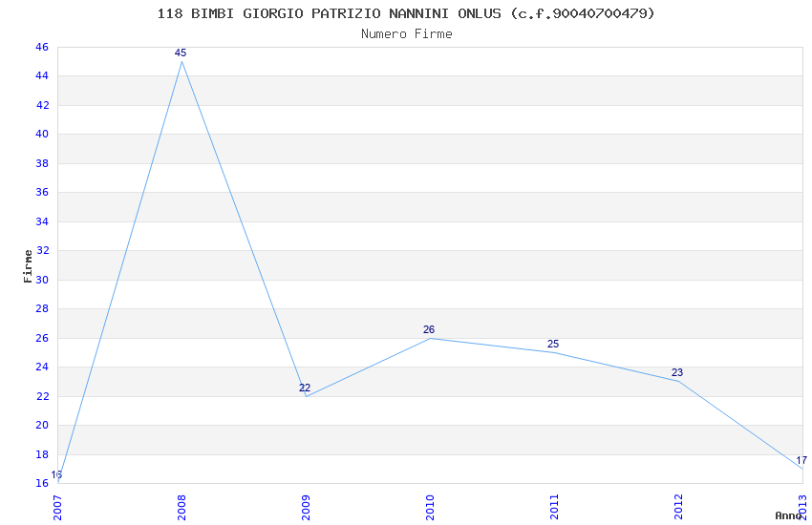Click the y-axis tick value 30

pyautogui.click(x=42, y=280)
